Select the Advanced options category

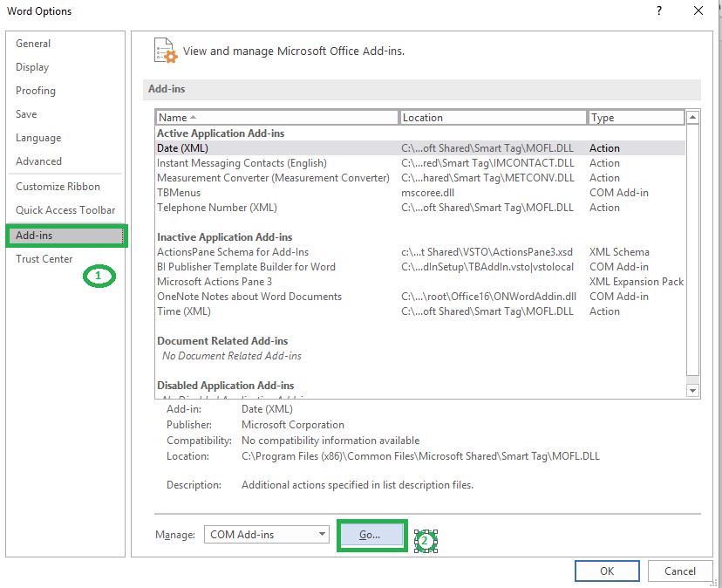tap(38, 161)
